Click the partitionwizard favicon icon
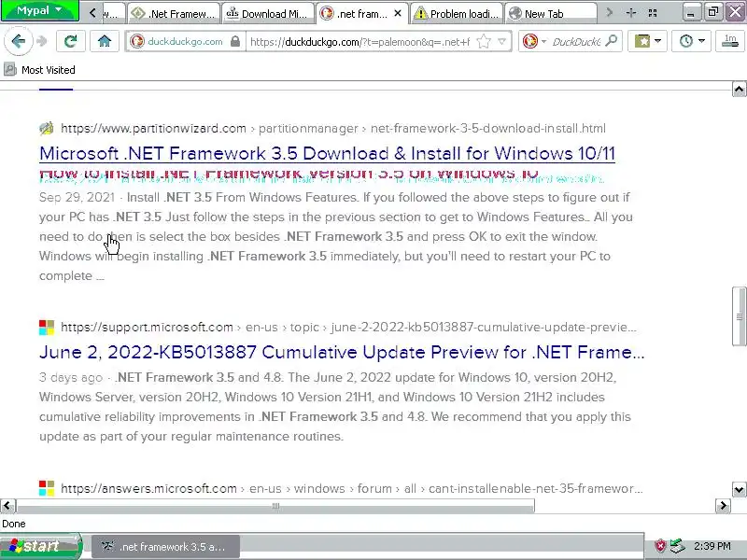This screenshot has height=560, width=747. click(x=46, y=128)
